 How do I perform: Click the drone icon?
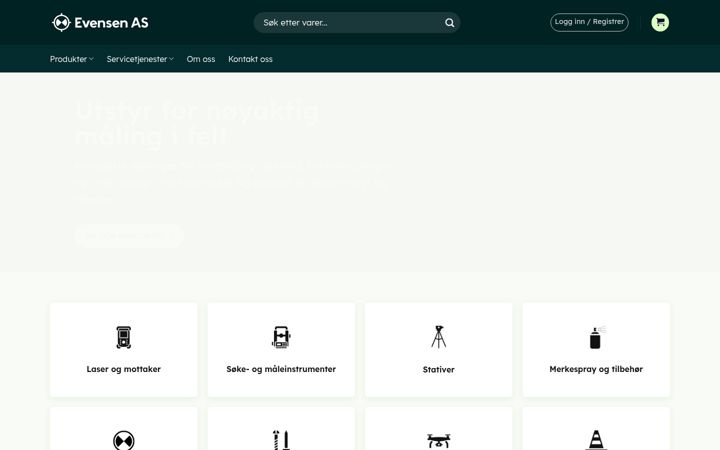coord(439,441)
